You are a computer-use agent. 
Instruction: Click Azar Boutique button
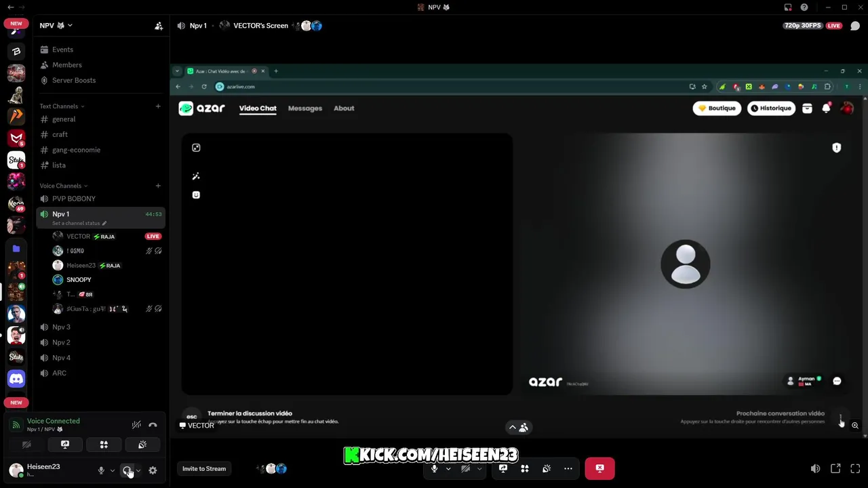coord(717,108)
